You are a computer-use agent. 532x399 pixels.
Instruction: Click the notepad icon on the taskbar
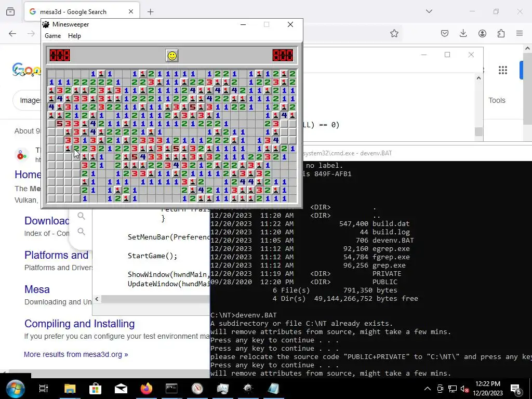(x=273, y=389)
